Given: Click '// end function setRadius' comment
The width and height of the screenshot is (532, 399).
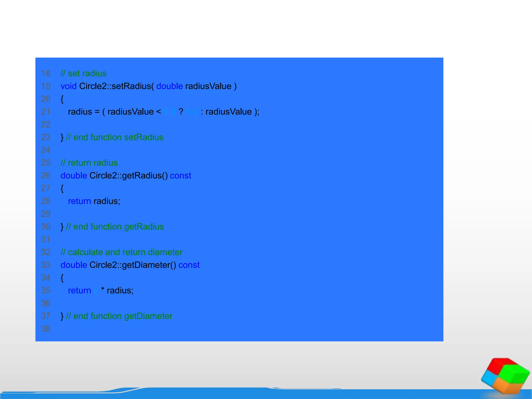Looking at the screenshot, I should (115, 137).
